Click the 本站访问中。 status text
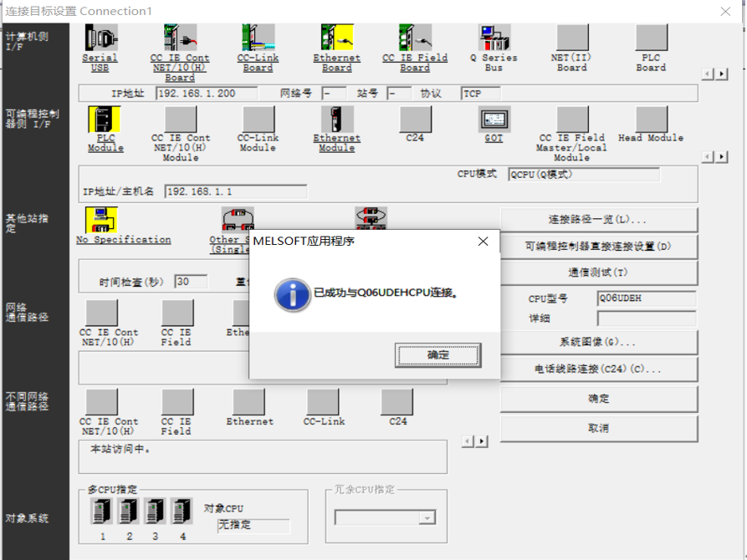Image resolution: width=747 pixels, height=560 pixels. [x=120, y=449]
